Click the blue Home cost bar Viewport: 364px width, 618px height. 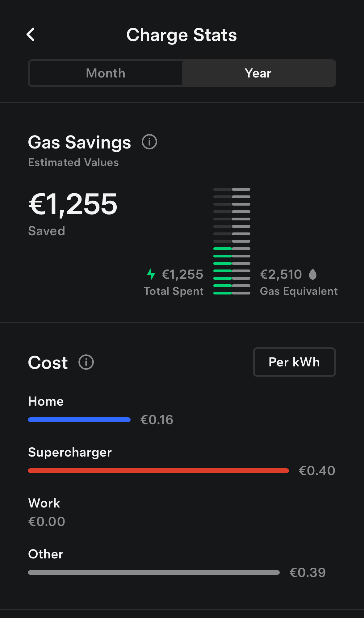tap(79, 420)
